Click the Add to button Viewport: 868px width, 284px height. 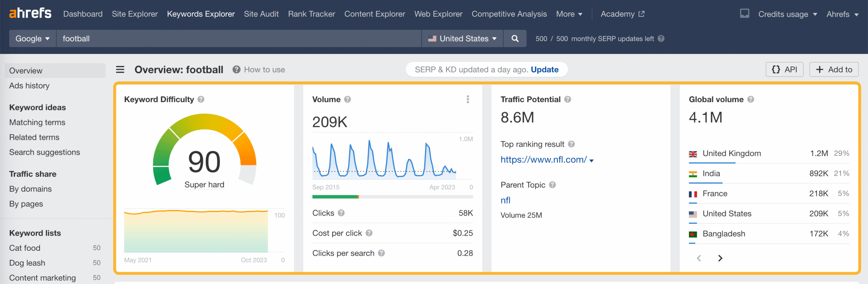[834, 70]
